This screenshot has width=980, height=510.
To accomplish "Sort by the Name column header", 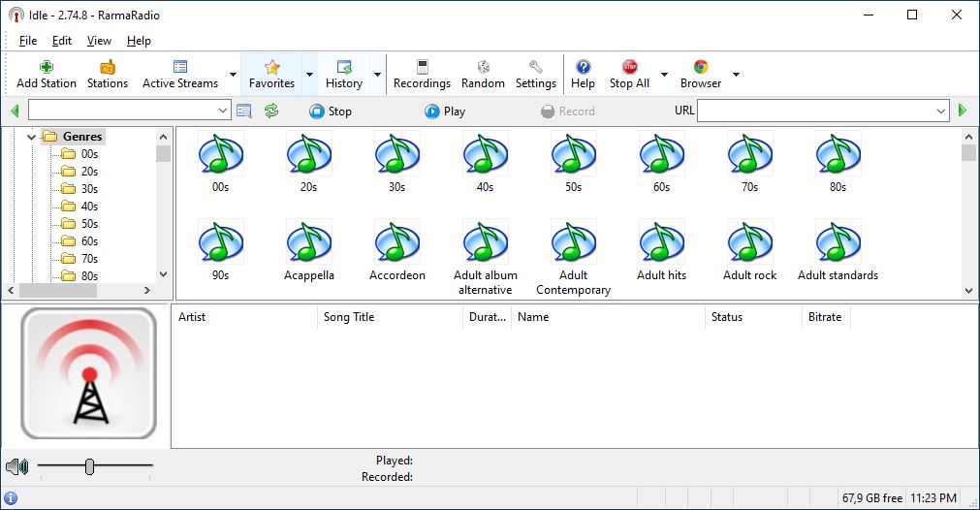I will [x=608, y=317].
